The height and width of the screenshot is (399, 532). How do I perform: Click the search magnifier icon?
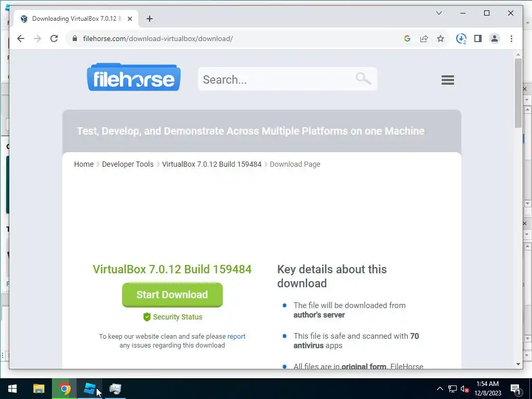(363, 78)
